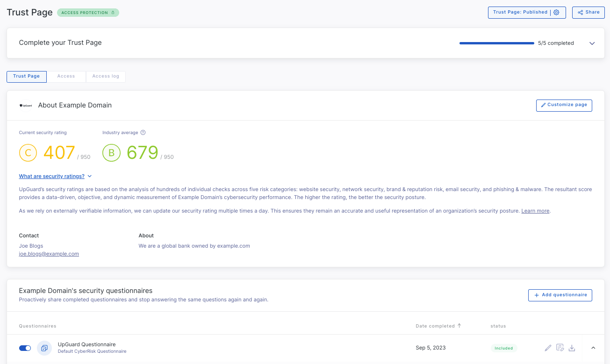Download the UpGuard Questionnaire

click(x=572, y=348)
